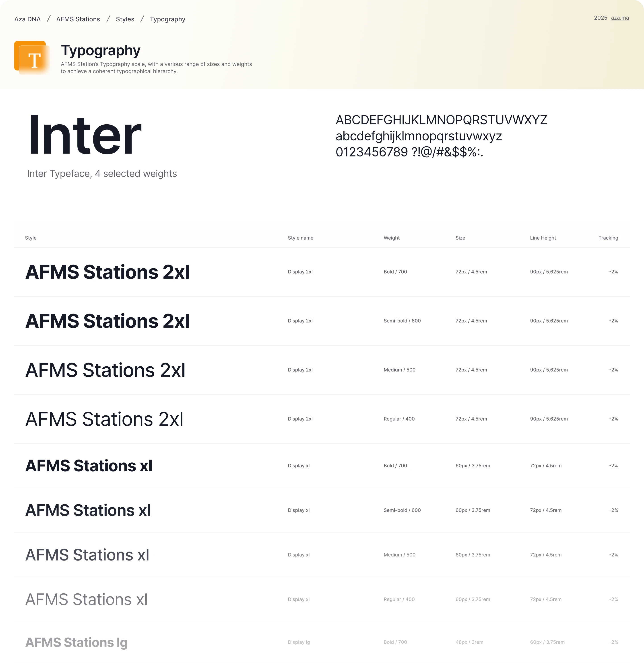Go to AFMS Stations breadcrumb
The width and height of the screenshot is (644, 665).
(x=78, y=19)
